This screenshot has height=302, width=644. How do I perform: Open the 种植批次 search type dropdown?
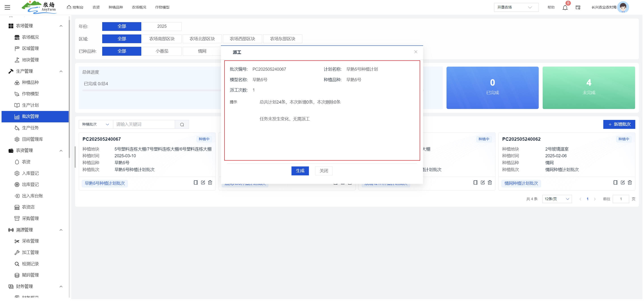coord(96,125)
